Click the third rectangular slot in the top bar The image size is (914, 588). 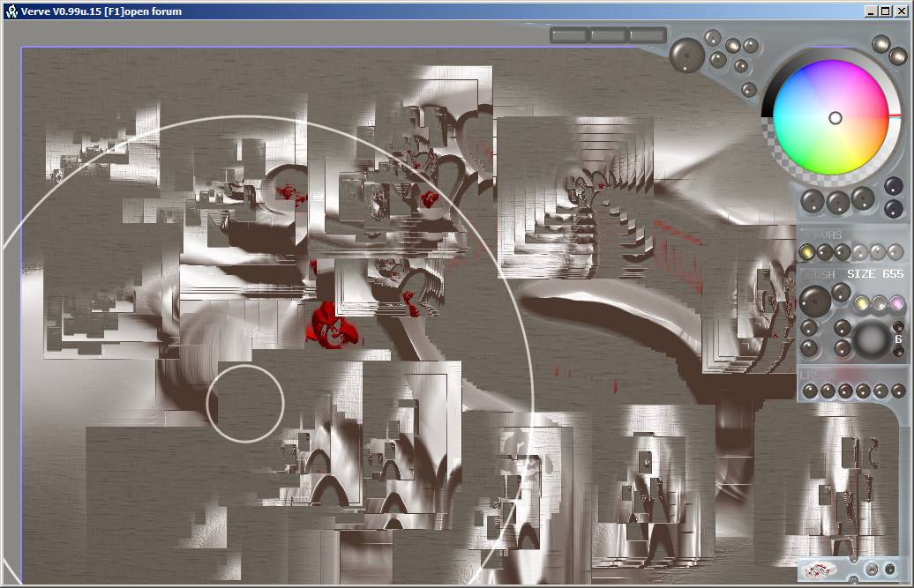tap(647, 35)
